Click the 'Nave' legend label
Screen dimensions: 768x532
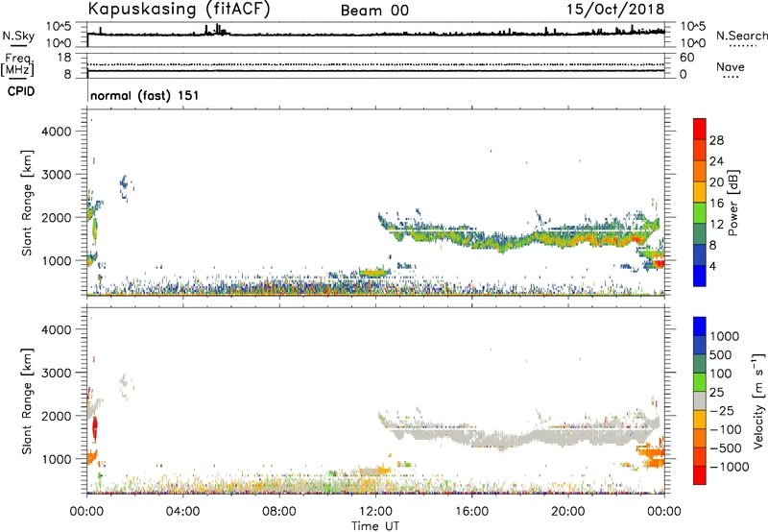click(730, 67)
